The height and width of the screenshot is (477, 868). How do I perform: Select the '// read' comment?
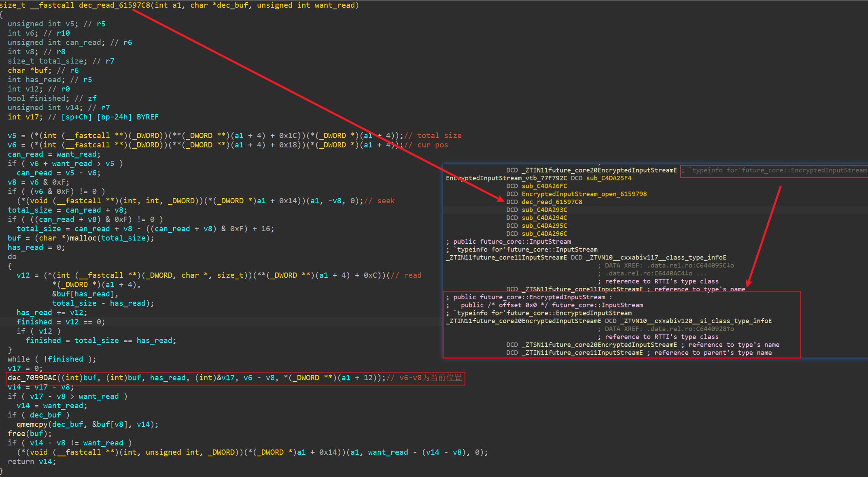pyautogui.click(x=406, y=275)
